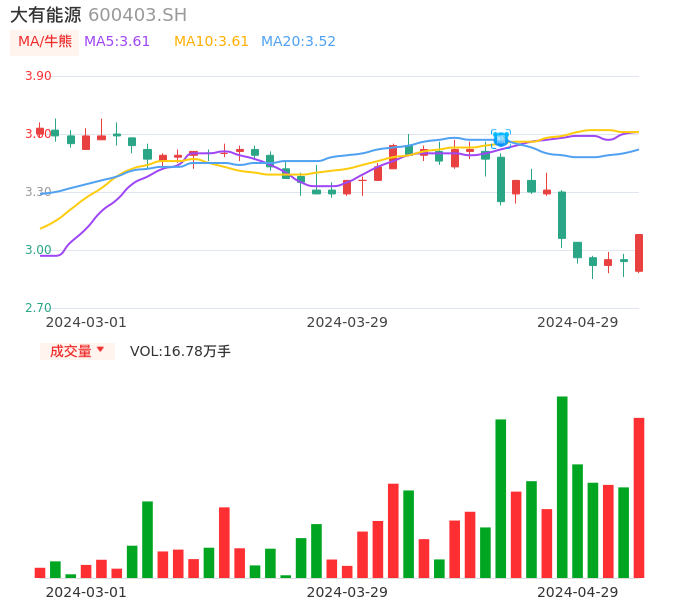Click 2024-04-29 date under the price chart

click(578, 322)
